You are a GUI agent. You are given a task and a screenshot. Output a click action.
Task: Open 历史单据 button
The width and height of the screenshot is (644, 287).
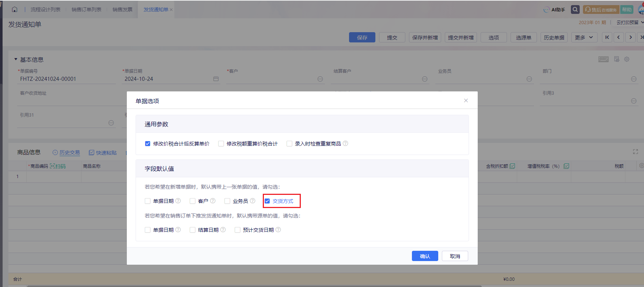coord(554,38)
